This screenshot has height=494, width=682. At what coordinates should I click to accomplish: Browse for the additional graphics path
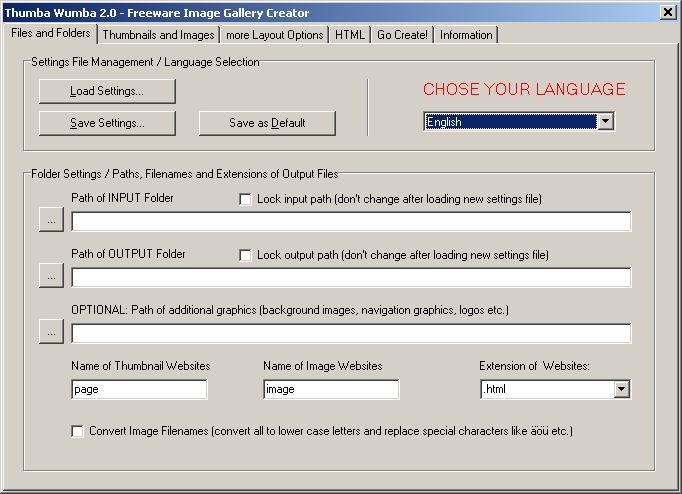click(x=51, y=331)
